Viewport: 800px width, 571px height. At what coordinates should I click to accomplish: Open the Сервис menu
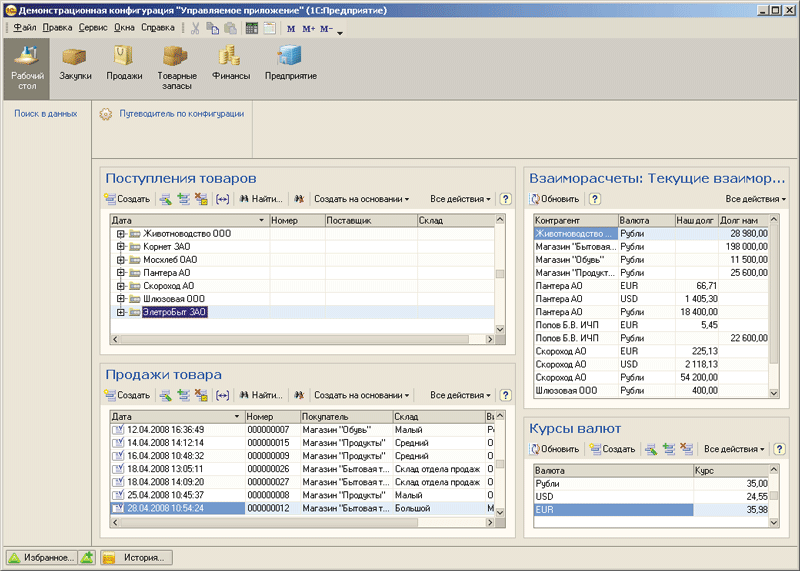pos(93,28)
